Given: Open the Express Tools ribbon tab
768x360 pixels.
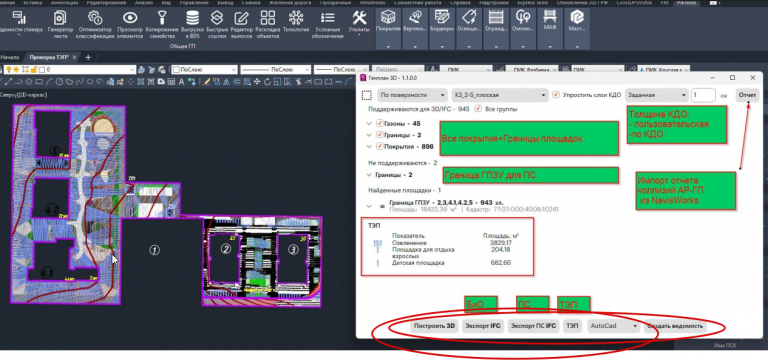Looking at the screenshot, I should pos(532,2).
